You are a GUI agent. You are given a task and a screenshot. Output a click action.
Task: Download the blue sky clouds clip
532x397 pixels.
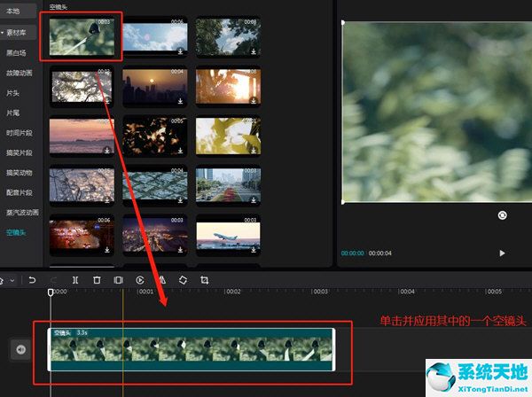[180, 51]
